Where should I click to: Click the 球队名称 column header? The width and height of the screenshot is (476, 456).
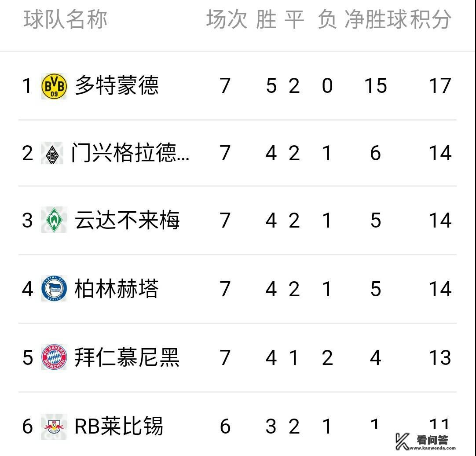[x=65, y=20]
